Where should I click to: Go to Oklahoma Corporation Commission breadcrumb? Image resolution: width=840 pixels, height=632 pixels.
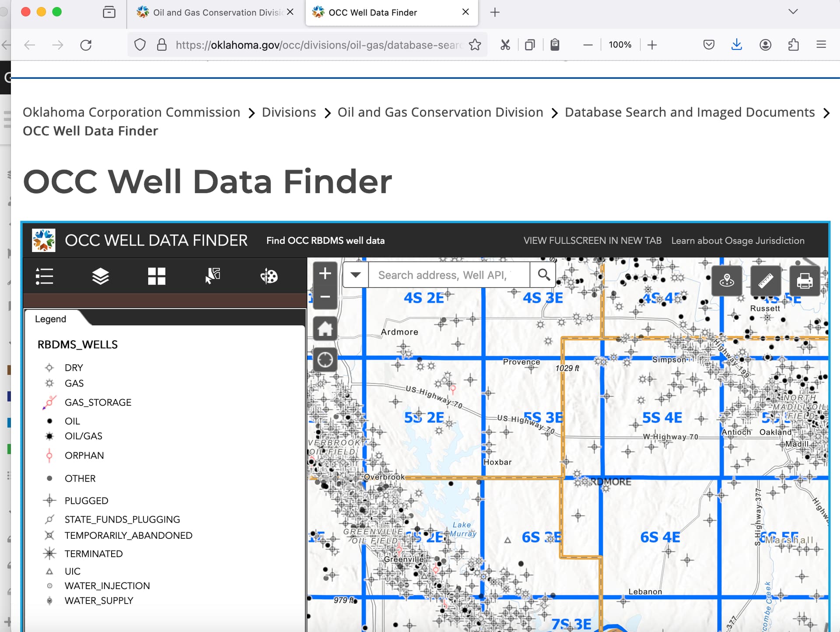point(131,112)
